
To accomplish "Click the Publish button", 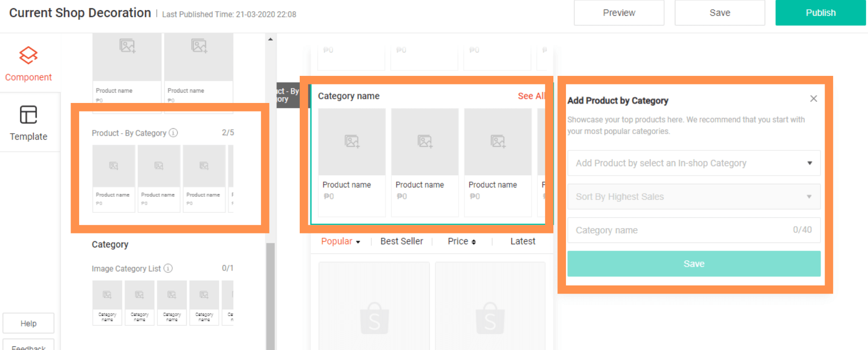I will click(x=820, y=13).
